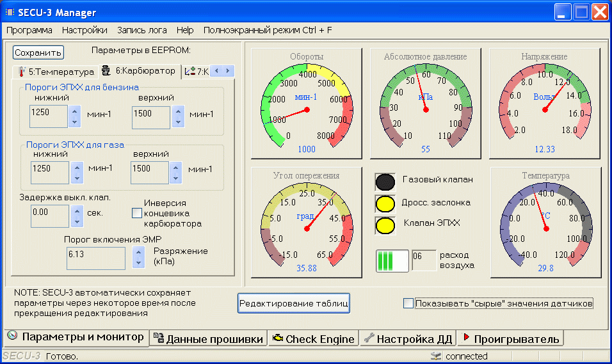Open the Настройки menu
The height and width of the screenshot is (364, 612).
85,30
